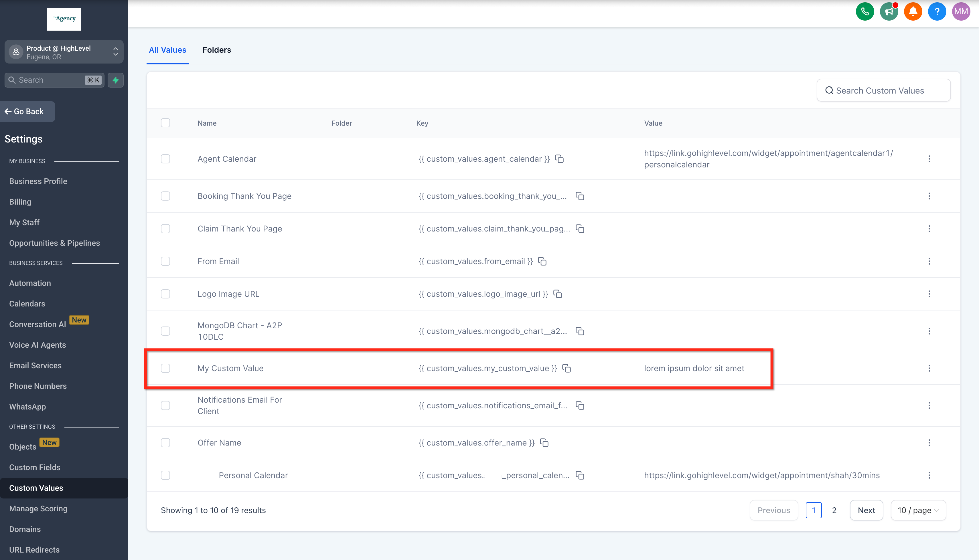
Task: Open the orange notifications bell
Action: tap(913, 11)
